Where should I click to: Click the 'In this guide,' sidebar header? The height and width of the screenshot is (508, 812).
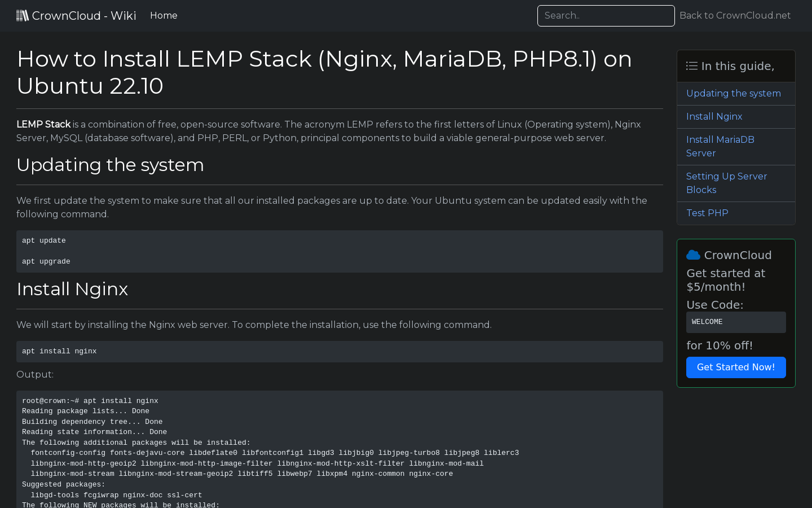point(736,66)
